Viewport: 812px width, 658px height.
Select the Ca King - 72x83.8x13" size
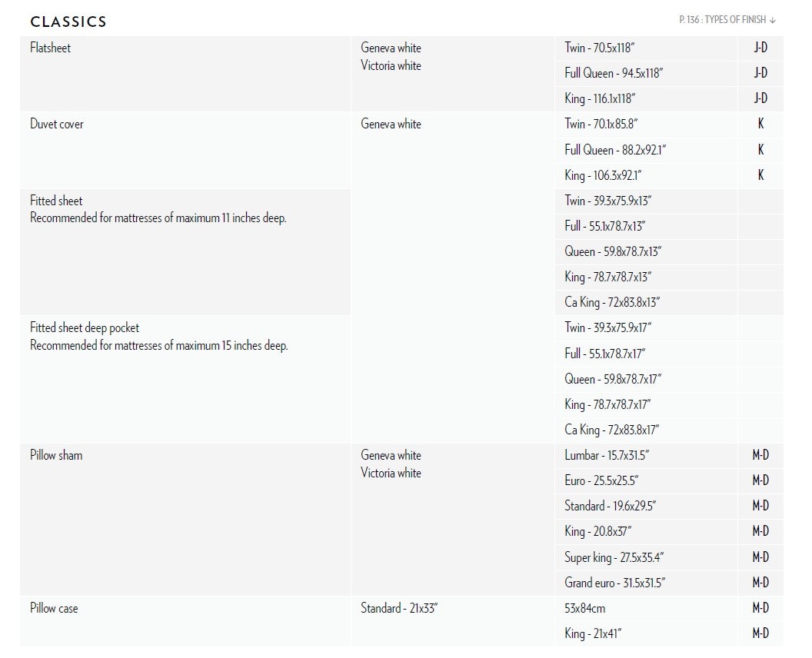coord(612,302)
